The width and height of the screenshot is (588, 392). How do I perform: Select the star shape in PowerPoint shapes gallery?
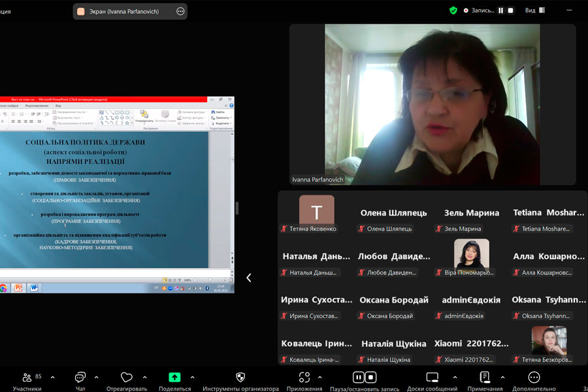pos(127,123)
